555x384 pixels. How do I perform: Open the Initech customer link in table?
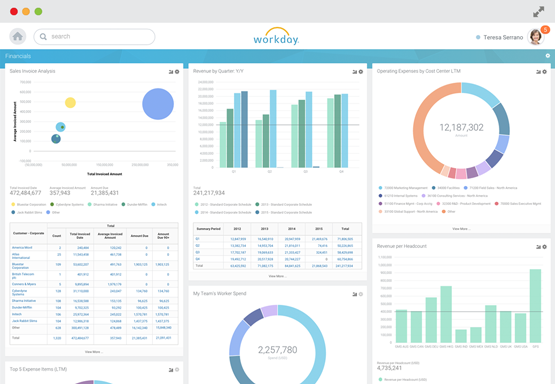click(x=17, y=314)
